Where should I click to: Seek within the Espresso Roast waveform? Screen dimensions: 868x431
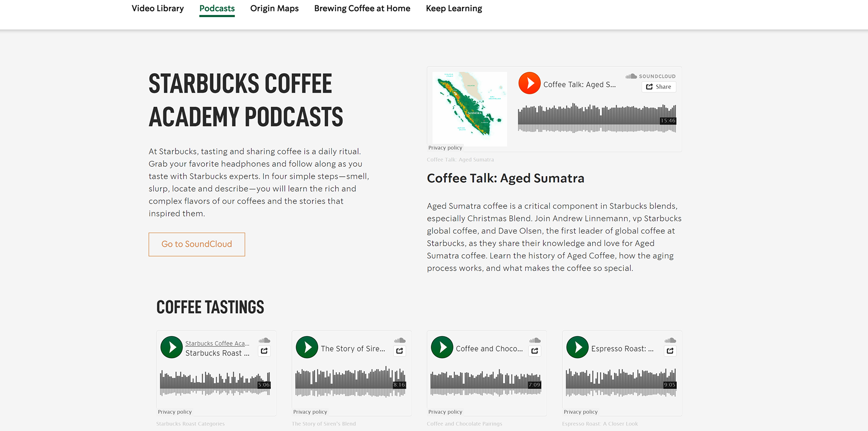tap(621, 383)
